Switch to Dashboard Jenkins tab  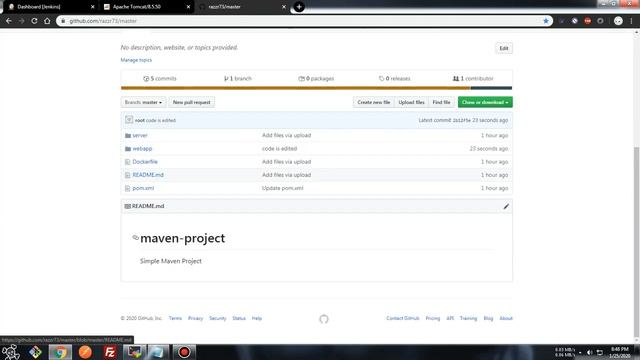[48, 7]
